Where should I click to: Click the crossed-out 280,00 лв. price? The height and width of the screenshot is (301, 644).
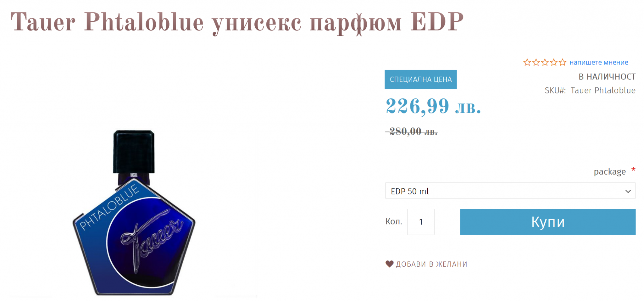pos(412,131)
